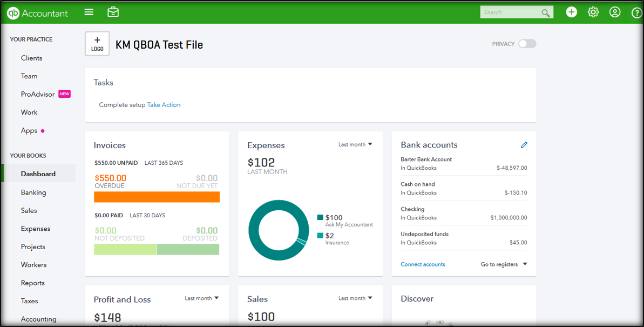
Task: Open Apps in the sidebar
Action: 29,130
